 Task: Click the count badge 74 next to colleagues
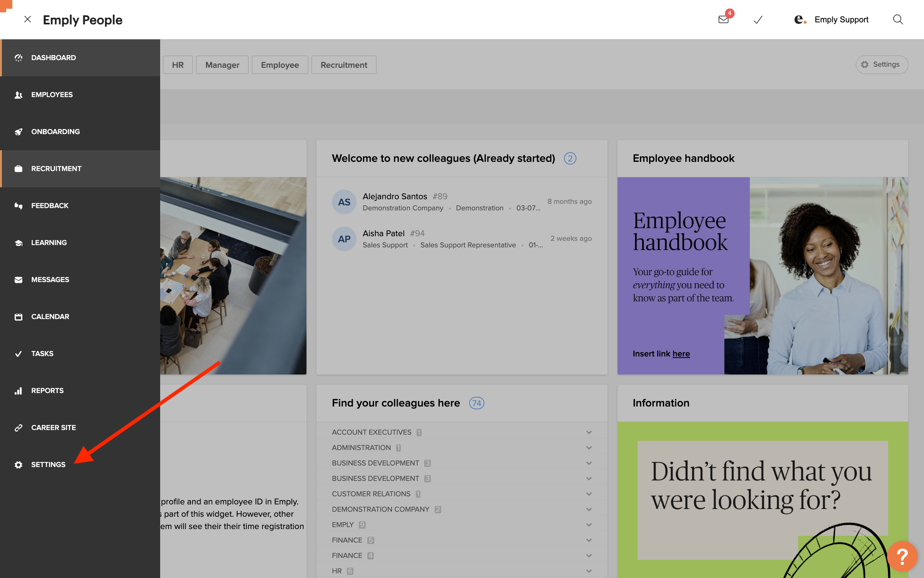tap(477, 403)
